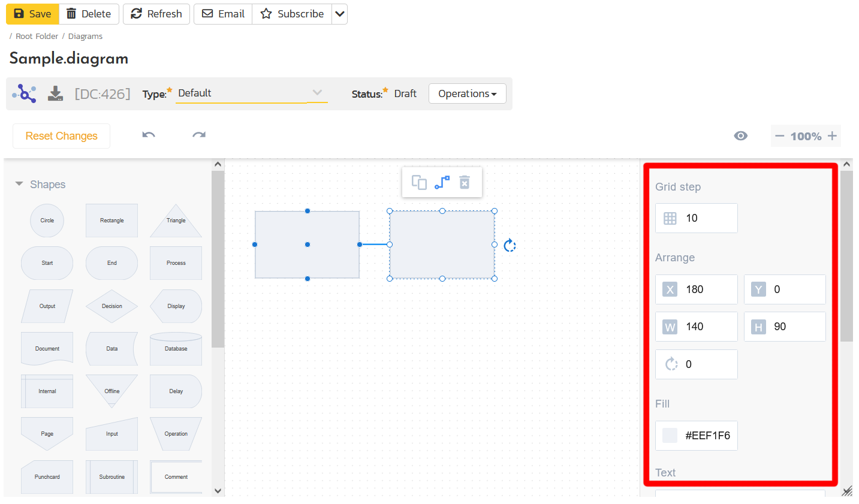Zoom out with the minus icon
Screen dimensions: 859x504
pyautogui.click(x=779, y=136)
